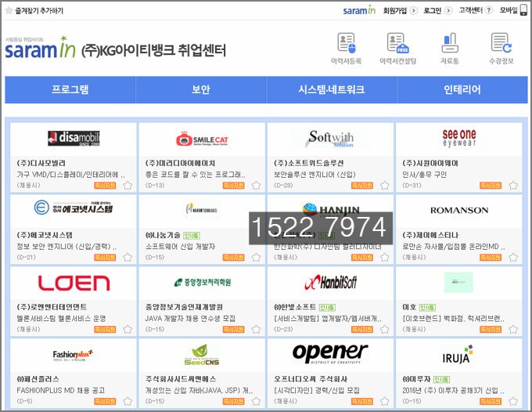Open [시각디자인] 경력/신입 모집 job title

pyautogui.click(x=317, y=391)
